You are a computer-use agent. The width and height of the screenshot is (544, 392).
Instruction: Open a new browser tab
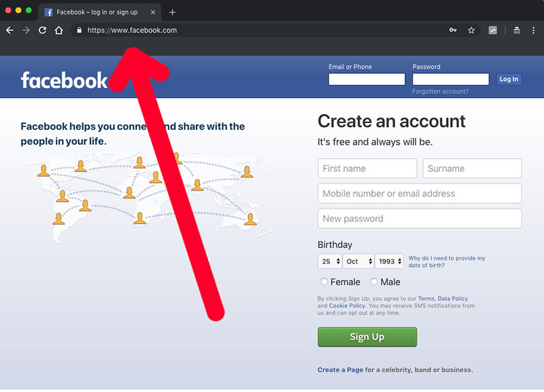173,12
